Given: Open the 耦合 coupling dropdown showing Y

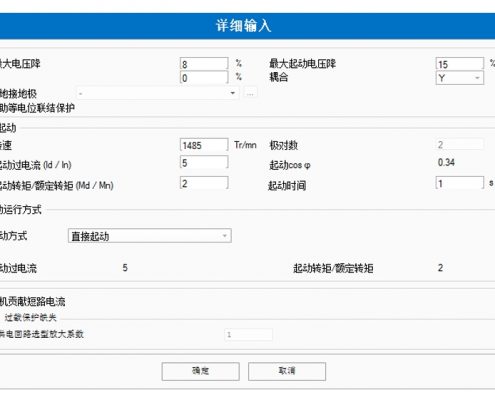Looking at the screenshot, I should [459, 78].
